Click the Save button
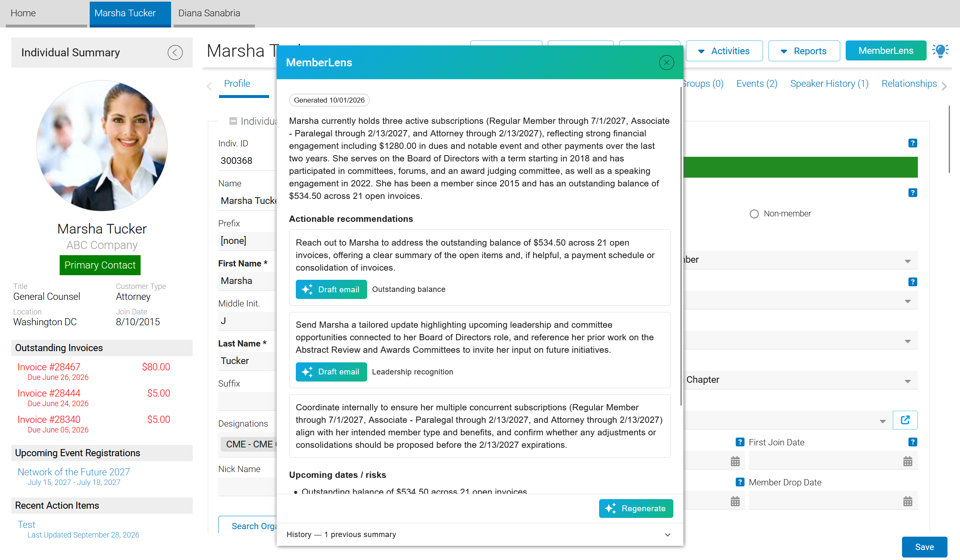This screenshot has width=960, height=560. click(x=924, y=547)
